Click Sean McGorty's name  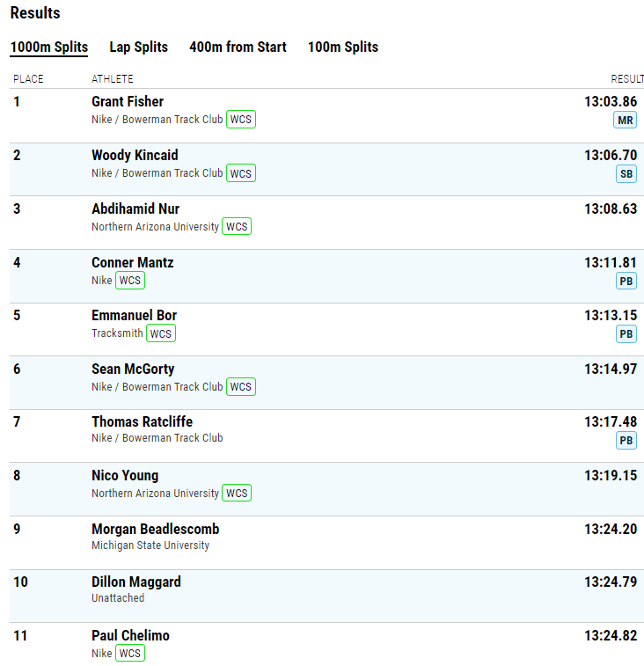133,370
